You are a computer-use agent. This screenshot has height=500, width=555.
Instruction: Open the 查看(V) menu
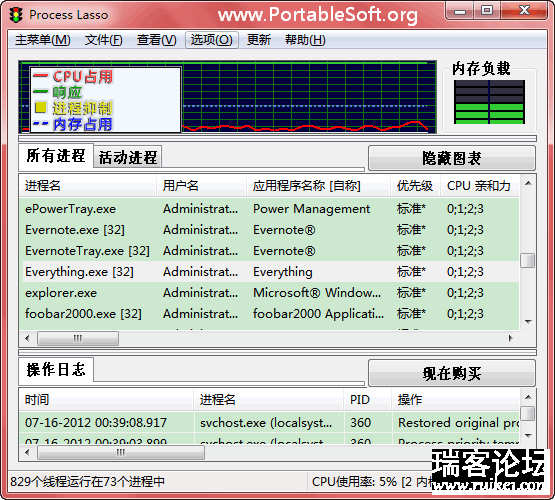(156, 40)
